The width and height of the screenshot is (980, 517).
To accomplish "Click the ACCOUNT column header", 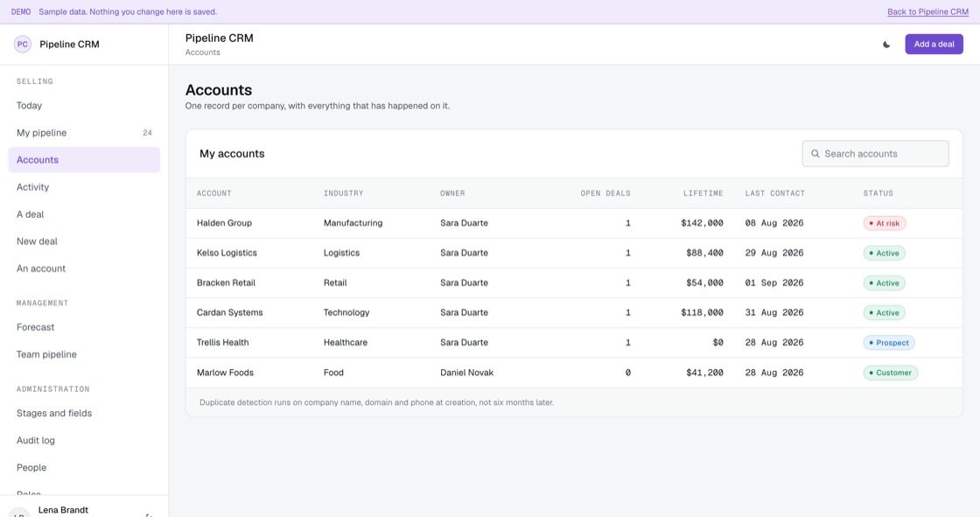I will point(213,193).
